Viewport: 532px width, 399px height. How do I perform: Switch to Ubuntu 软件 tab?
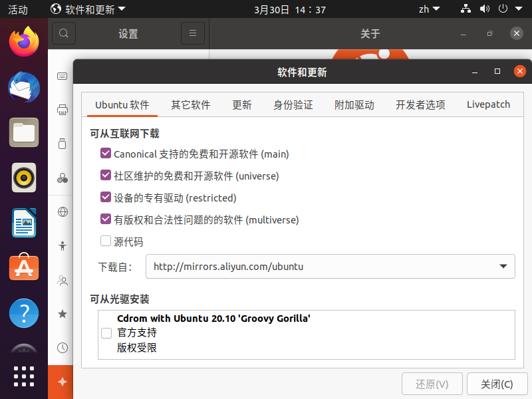tap(122, 105)
